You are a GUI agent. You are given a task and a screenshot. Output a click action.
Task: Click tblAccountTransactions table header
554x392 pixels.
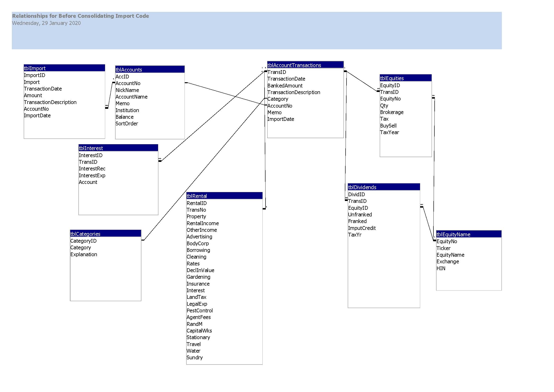305,65
